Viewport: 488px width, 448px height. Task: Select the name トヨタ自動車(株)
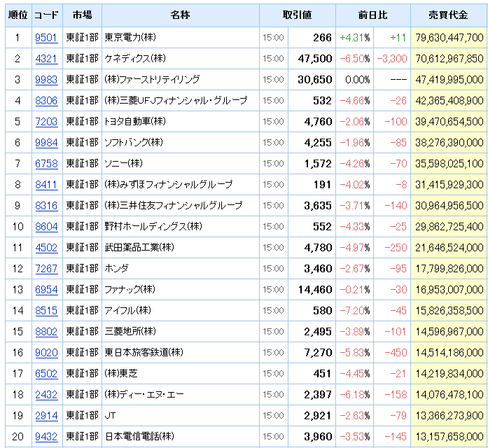pos(135,122)
